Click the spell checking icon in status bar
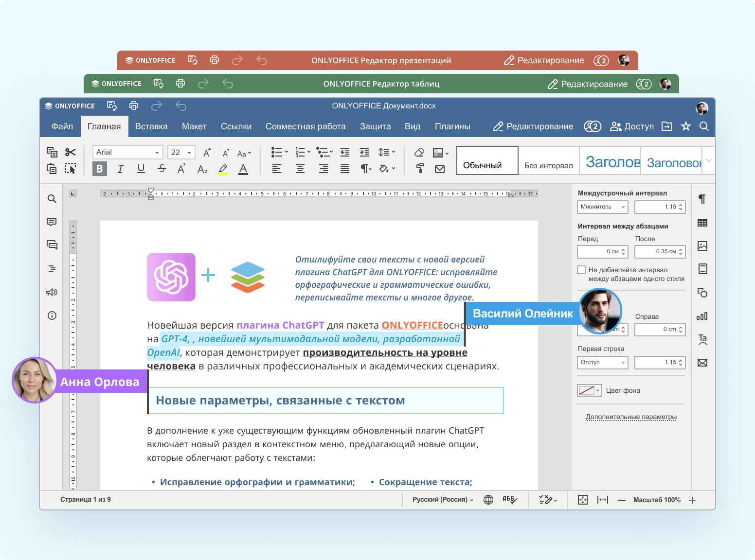 pyautogui.click(x=509, y=500)
